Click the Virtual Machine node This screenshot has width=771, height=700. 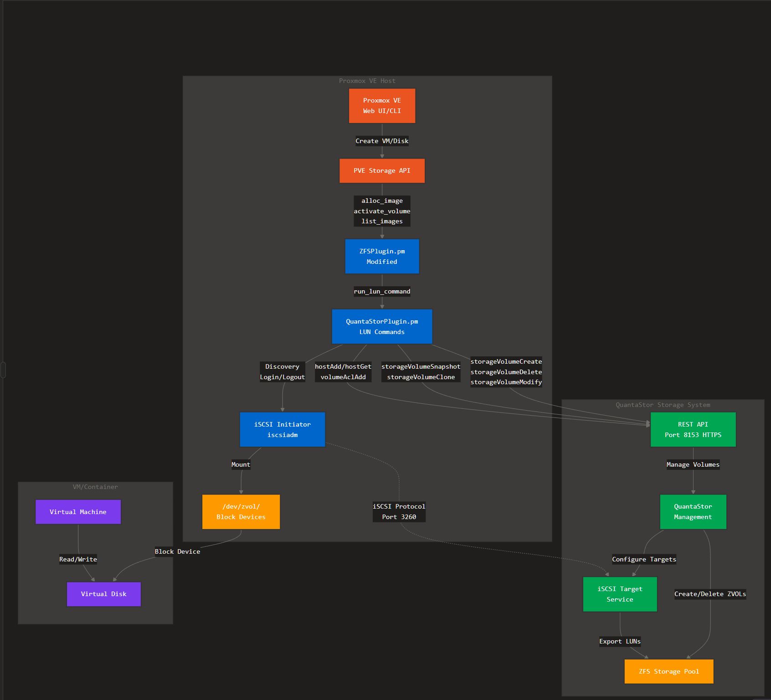pos(78,512)
